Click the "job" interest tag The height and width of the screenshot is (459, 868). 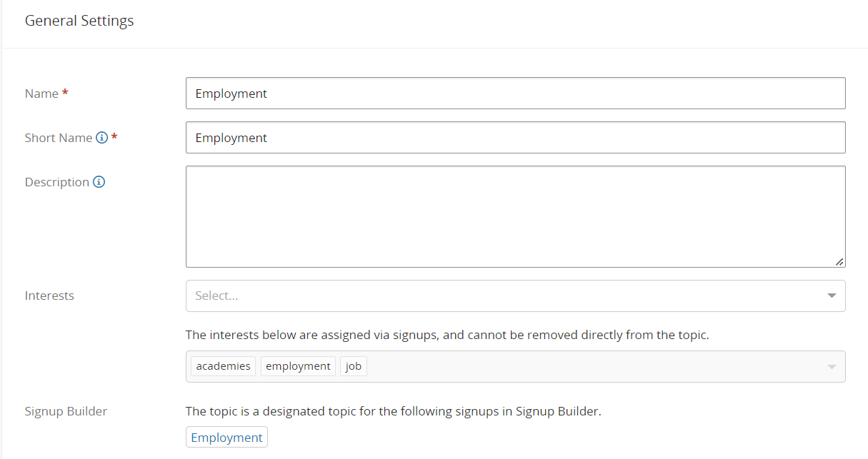coord(354,366)
